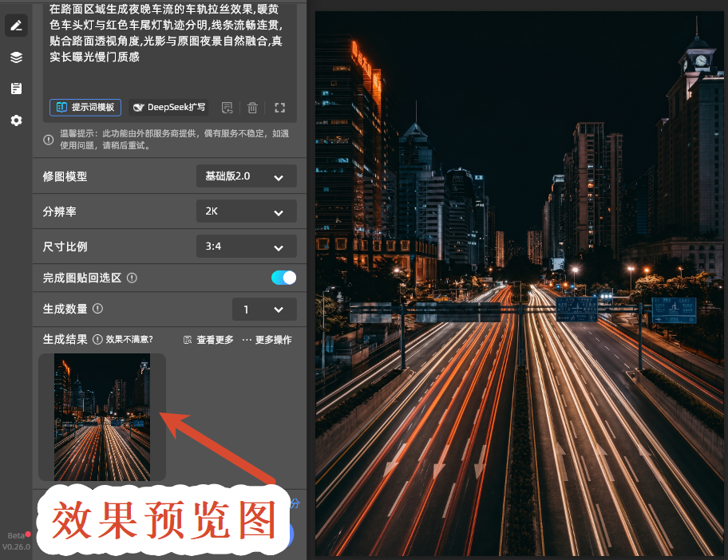Click 查看更多 to view more results
Image resolution: width=728 pixels, height=560 pixels.
coord(208,340)
